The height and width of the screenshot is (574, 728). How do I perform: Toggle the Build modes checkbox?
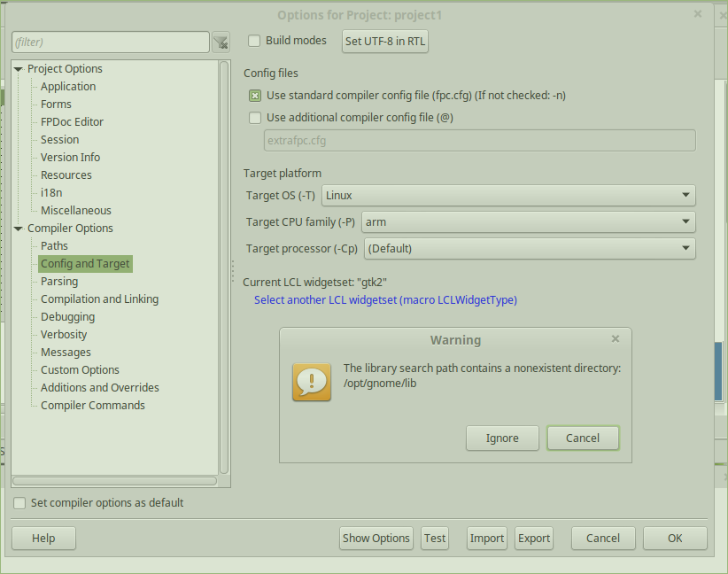click(254, 41)
